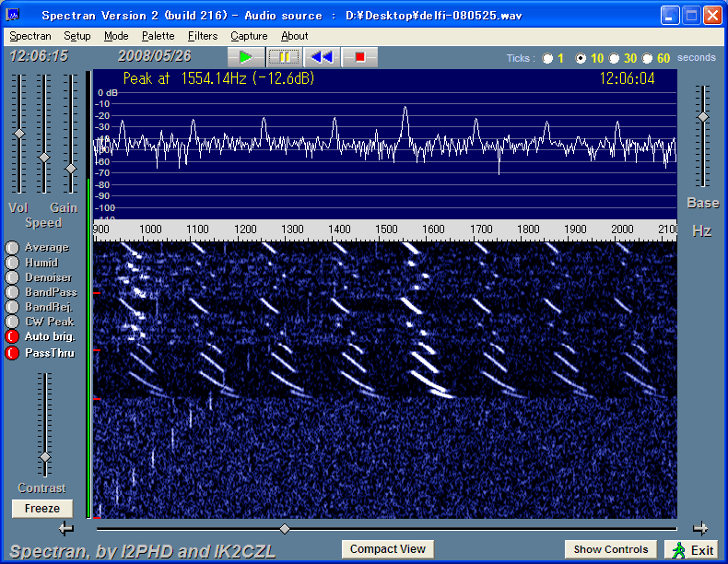
Task: Close the Spectran window
Action: pos(712,16)
